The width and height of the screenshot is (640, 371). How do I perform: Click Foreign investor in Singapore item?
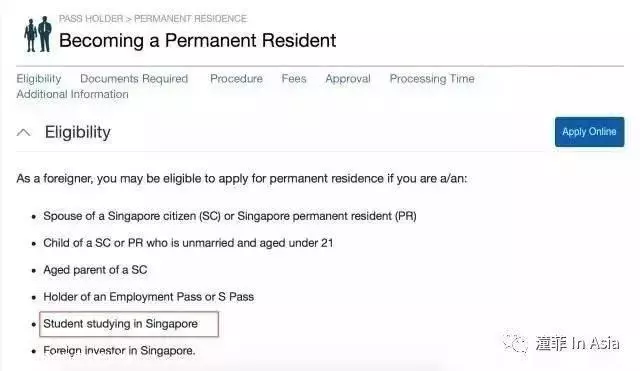[x=119, y=351]
